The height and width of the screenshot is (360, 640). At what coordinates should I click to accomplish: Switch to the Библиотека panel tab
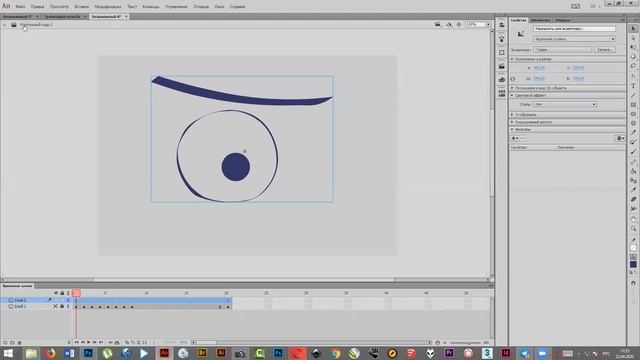(x=540, y=20)
